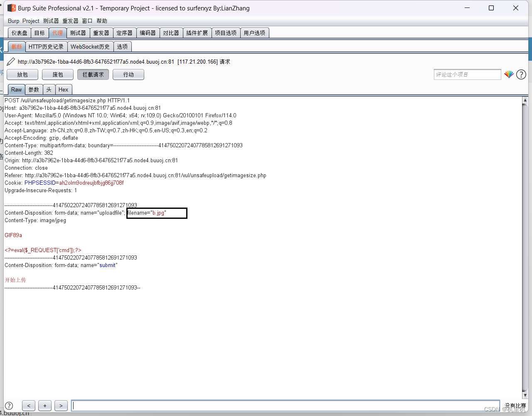Click the Content-Type multipart/form-data boundary header line
Image resolution: width=532 pixels, height=416 pixels.
[x=124, y=146]
